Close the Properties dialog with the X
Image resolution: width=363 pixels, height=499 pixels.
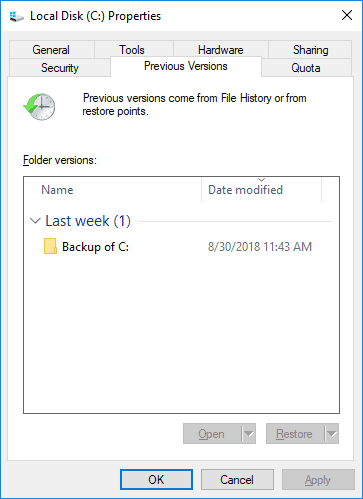coord(347,15)
